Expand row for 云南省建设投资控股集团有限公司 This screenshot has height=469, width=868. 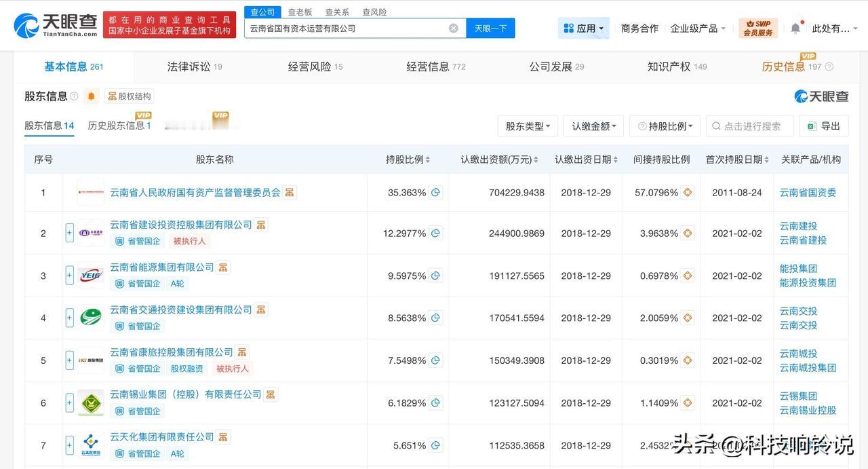(69, 233)
